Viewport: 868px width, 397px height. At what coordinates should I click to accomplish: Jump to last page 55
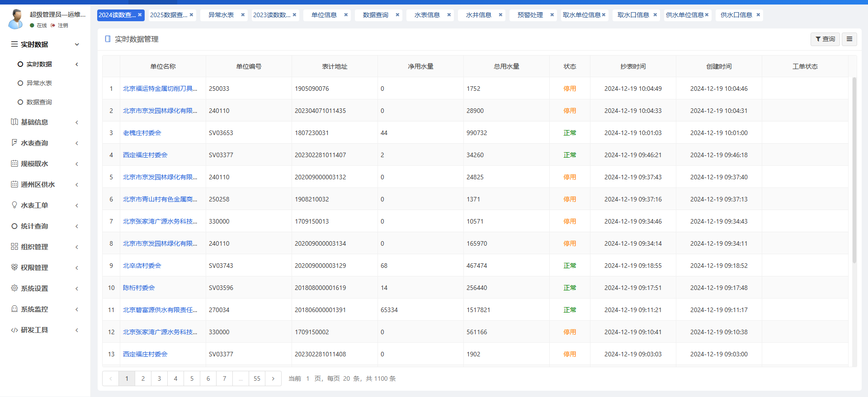coord(257,378)
